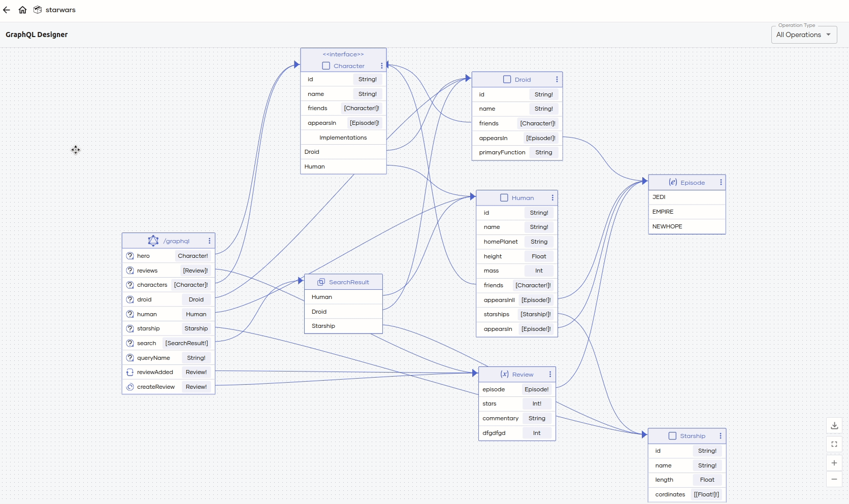Viewport: 849px width, 504px height.
Task: Click the dfgdfgd field in Review
Action: (517, 433)
